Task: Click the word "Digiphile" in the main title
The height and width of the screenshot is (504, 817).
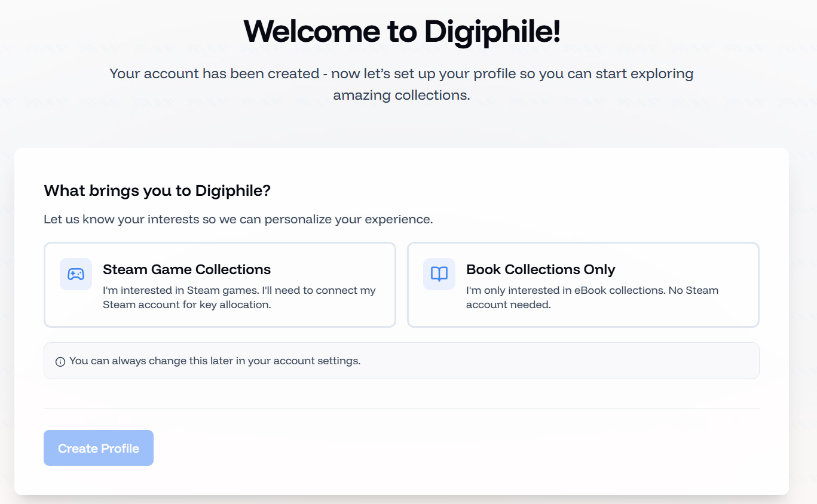Action: click(x=491, y=30)
